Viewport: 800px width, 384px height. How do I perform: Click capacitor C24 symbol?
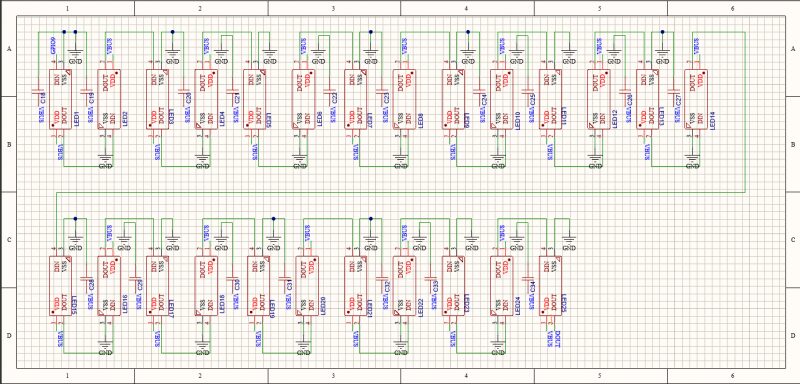[x=479, y=92]
